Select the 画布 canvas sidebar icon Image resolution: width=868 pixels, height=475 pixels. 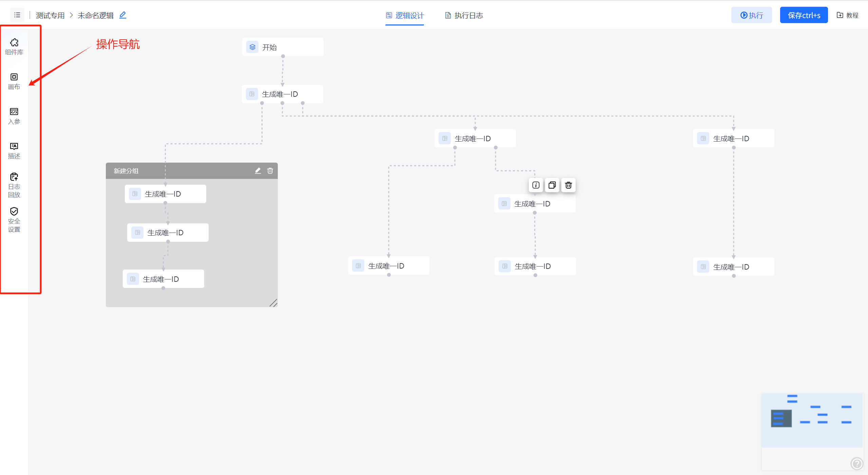tap(14, 81)
